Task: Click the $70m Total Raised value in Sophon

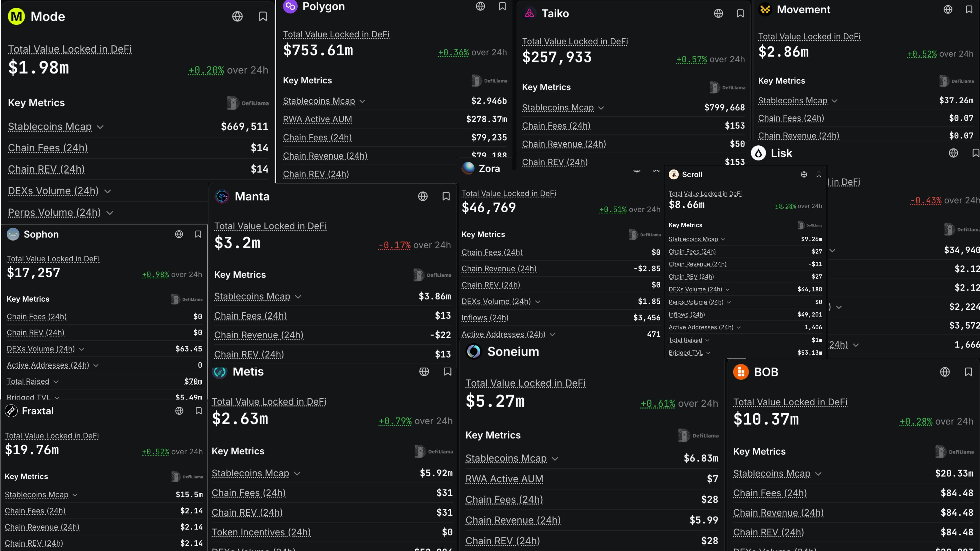Action: click(x=193, y=381)
